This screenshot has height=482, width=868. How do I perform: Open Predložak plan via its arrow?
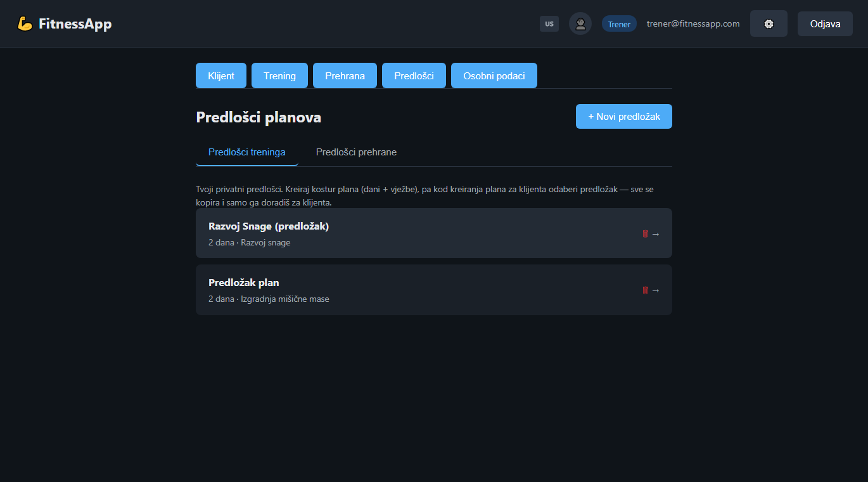pyautogui.click(x=656, y=290)
